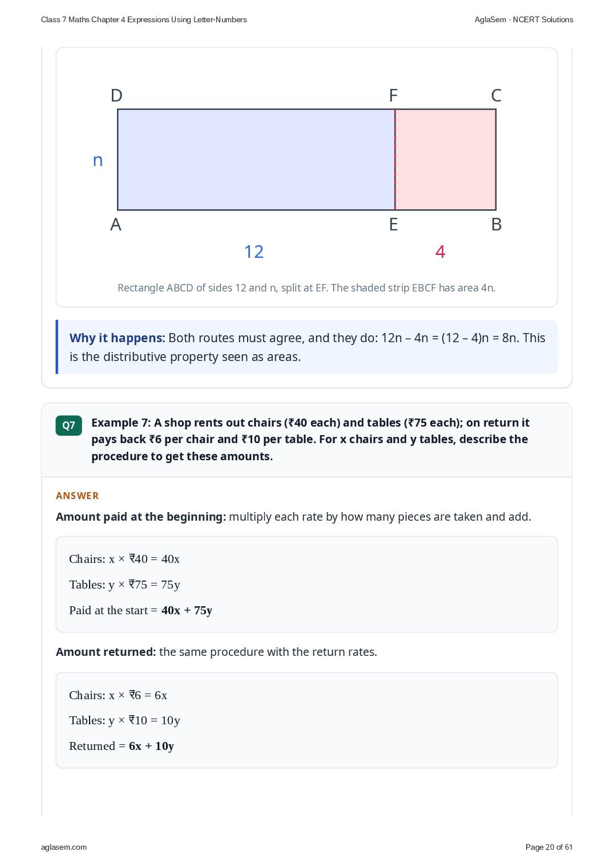Open the aglasem.com footer link

pyautogui.click(x=64, y=847)
